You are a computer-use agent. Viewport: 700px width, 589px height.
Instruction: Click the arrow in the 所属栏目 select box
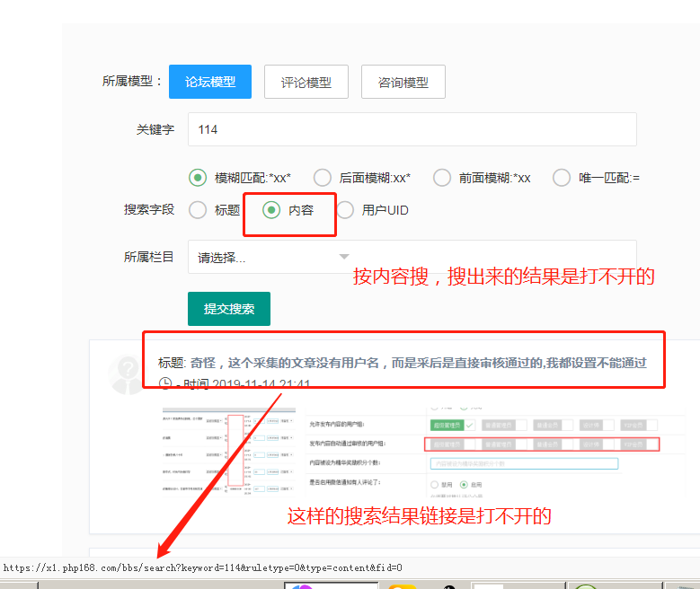344,258
